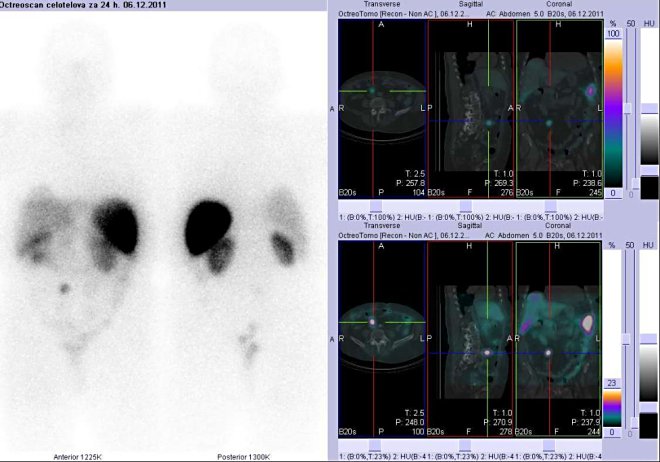Click slice slider under top Sagittal view

(x=463, y=206)
